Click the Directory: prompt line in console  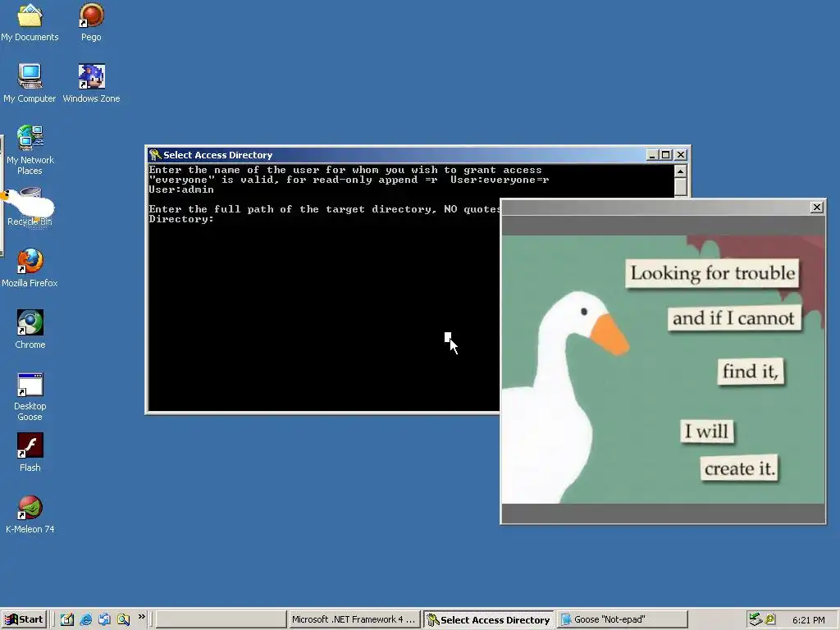181,219
